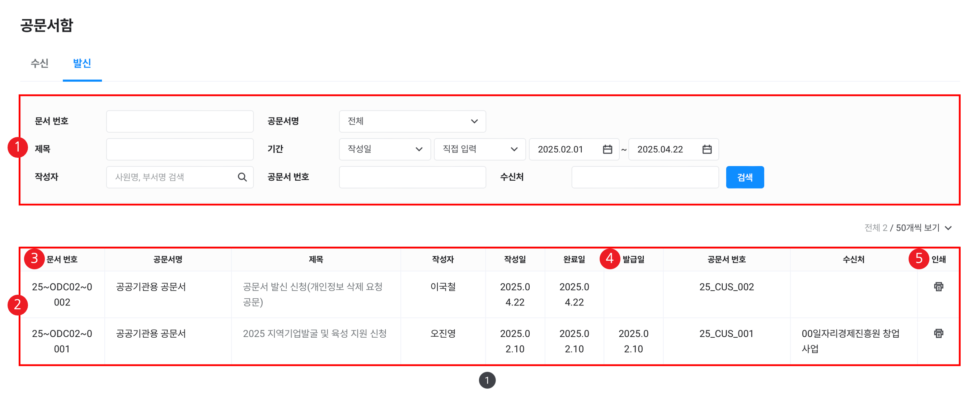Click into the 제목 search field
Screen dimensions: 980x404
coord(179,149)
